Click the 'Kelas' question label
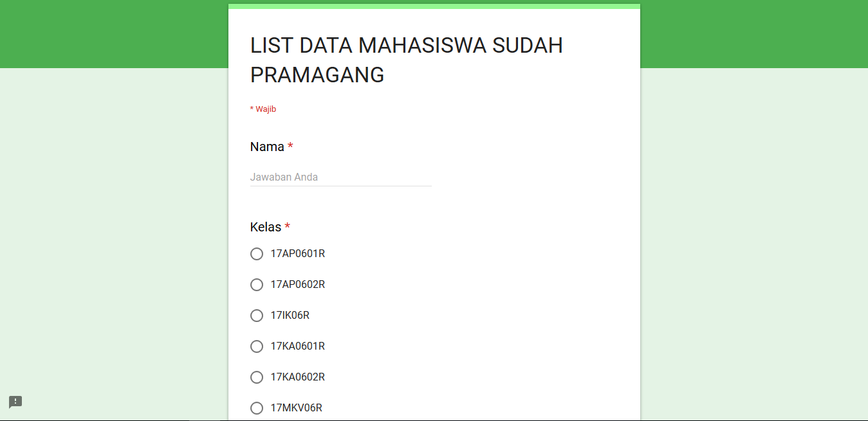 [x=266, y=227]
